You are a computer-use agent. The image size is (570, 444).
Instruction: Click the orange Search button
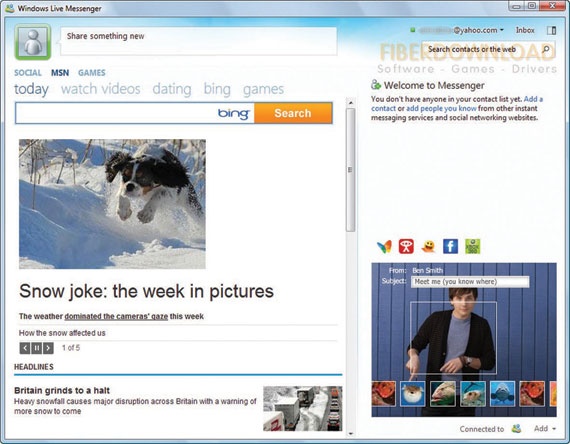pyautogui.click(x=293, y=113)
